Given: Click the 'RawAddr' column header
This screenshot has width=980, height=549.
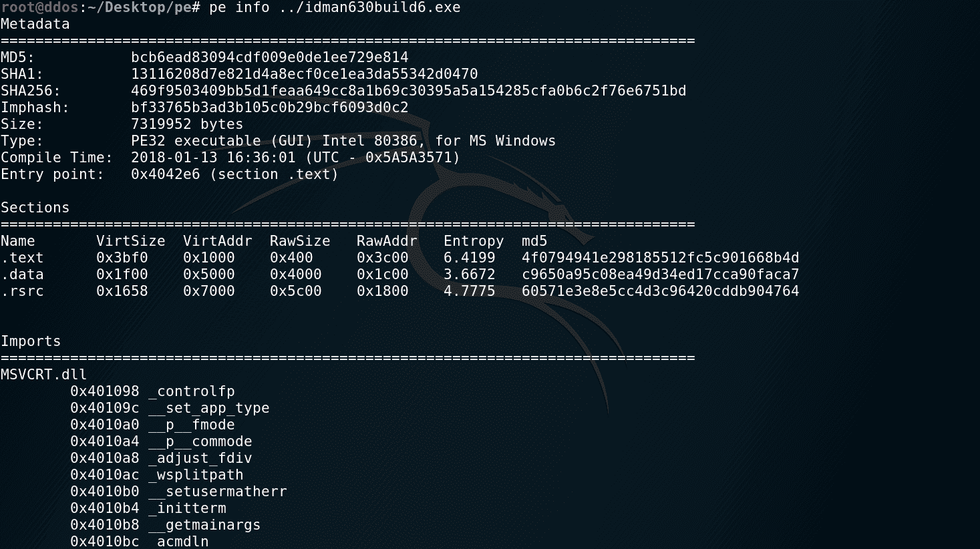Looking at the screenshot, I should 387,241.
